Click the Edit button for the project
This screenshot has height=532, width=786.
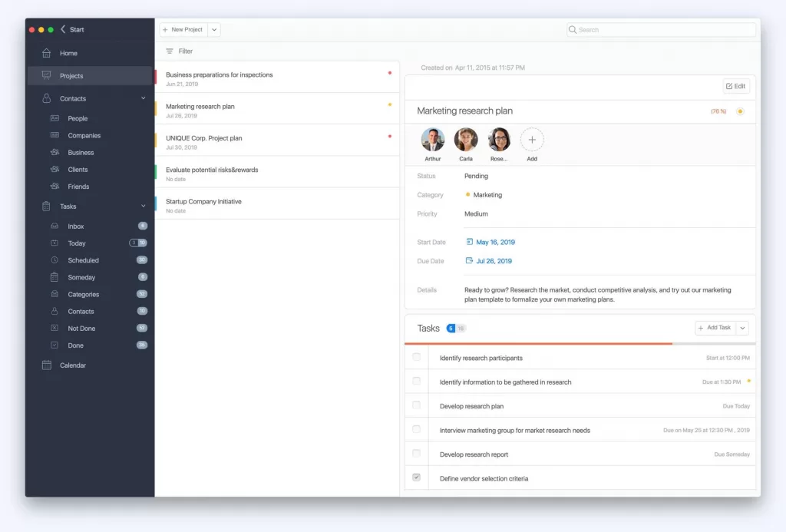tap(735, 86)
